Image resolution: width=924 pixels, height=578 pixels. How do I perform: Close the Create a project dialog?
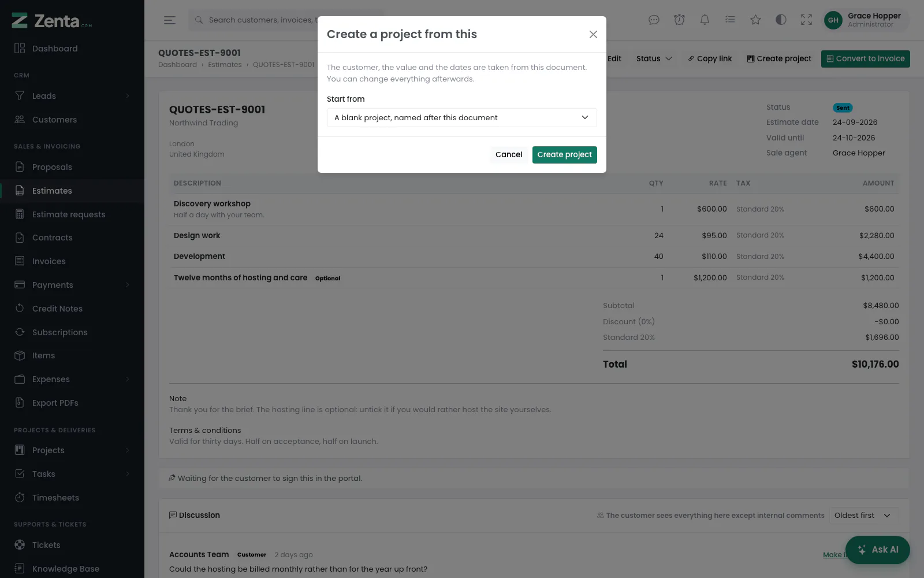click(593, 35)
